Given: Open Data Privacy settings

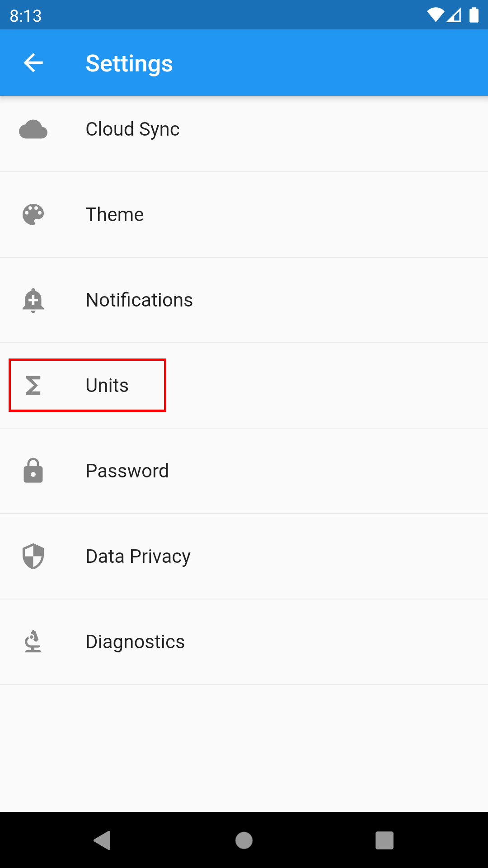Looking at the screenshot, I should pyautogui.click(x=138, y=557).
